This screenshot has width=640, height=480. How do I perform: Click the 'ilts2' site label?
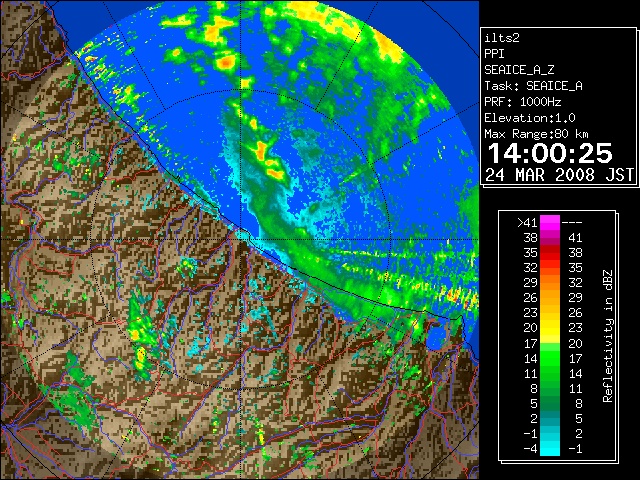pyautogui.click(x=502, y=38)
